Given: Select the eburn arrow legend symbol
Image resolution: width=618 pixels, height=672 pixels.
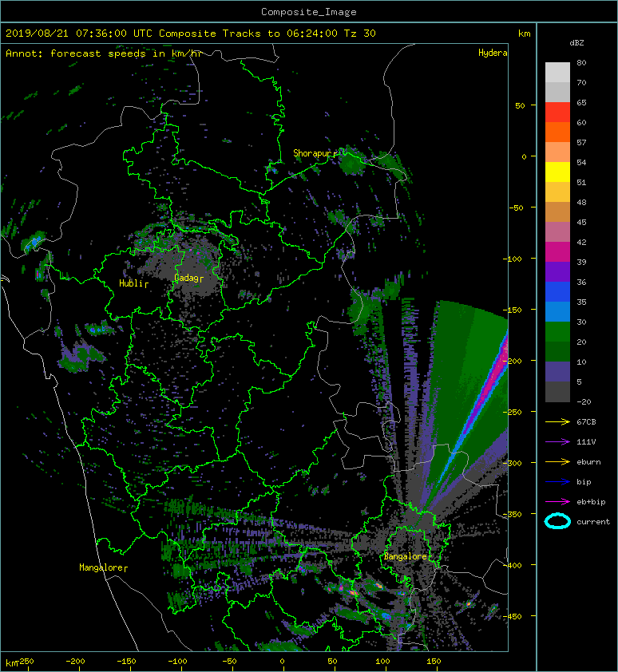Looking at the screenshot, I should click(557, 461).
